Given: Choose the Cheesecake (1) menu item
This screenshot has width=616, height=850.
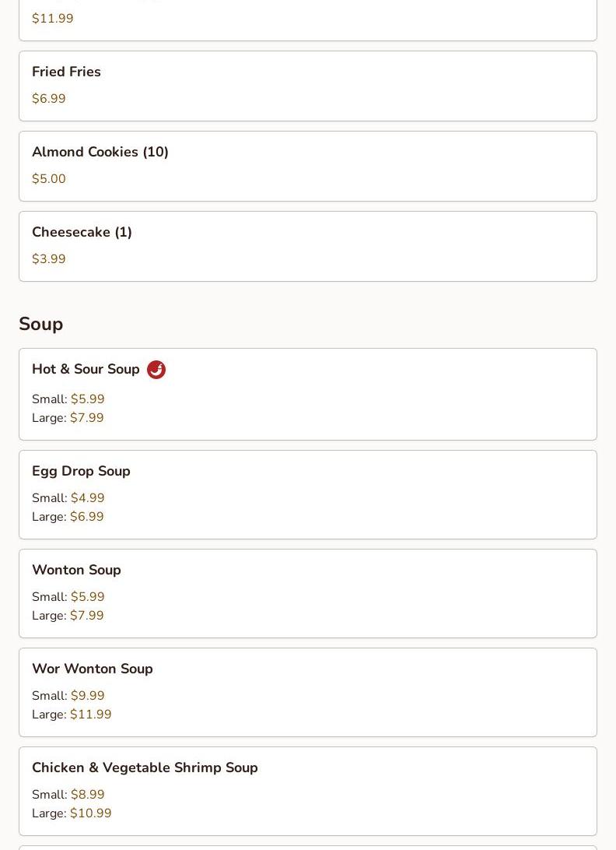Looking at the screenshot, I should pyautogui.click(x=82, y=232).
